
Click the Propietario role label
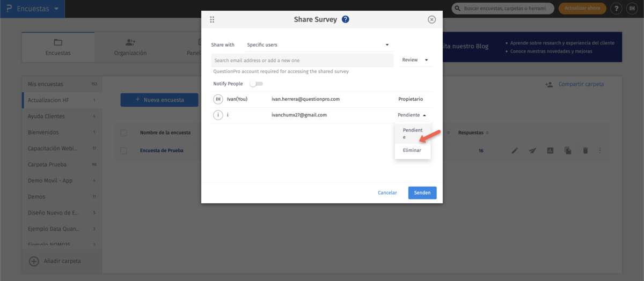point(411,99)
